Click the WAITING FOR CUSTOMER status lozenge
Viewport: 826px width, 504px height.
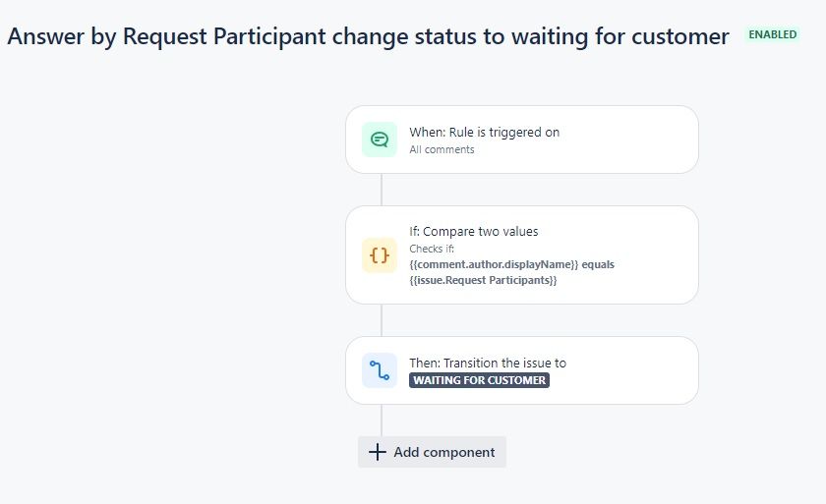480,380
